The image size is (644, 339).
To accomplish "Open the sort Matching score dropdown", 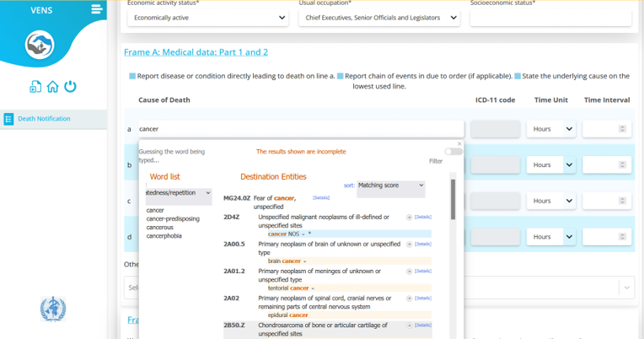I will tap(390, 189).
